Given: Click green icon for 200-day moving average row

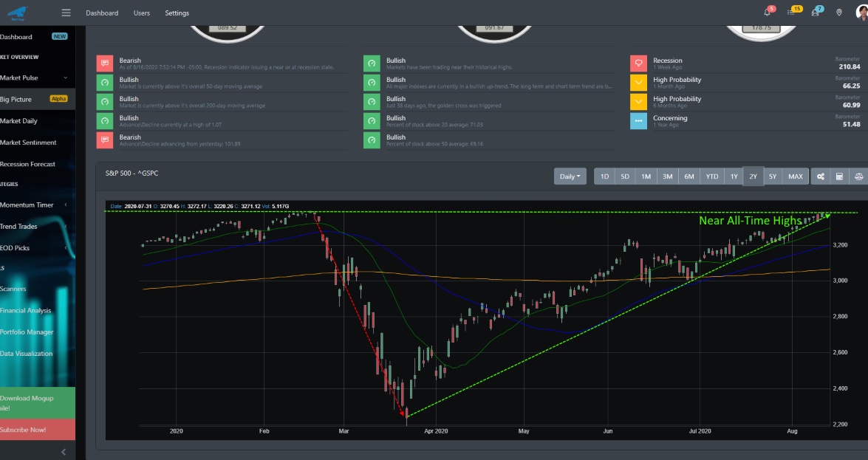Looking at the screenshot, I should (105, 102).
